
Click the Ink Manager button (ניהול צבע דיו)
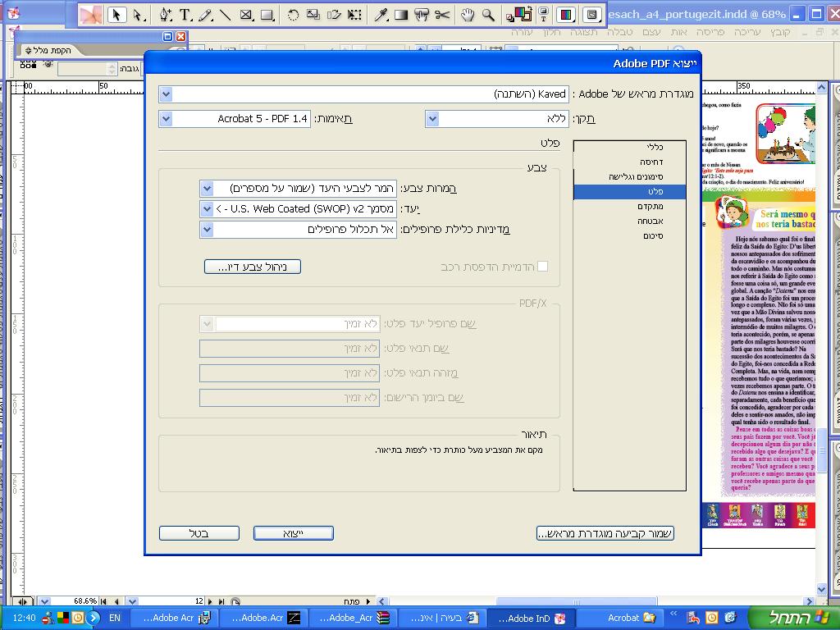(x=253, y=267)
